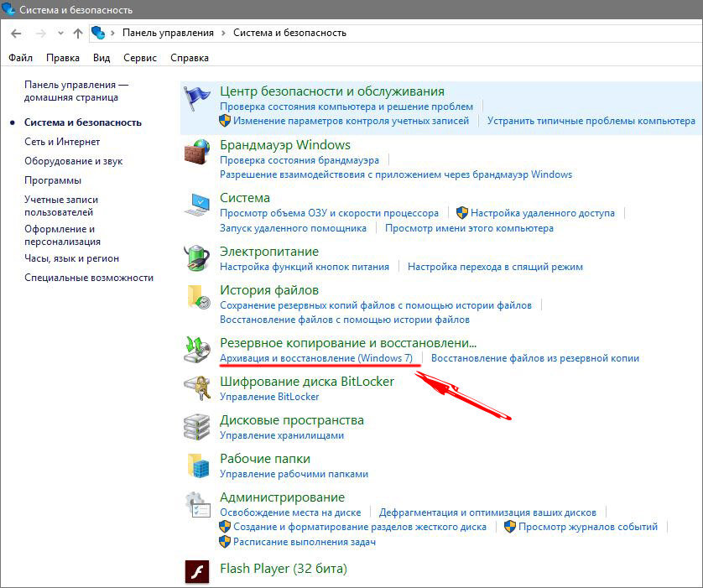Click Настройка перехода в спящий режим
This screenshot has width=703, height=588.
496,267
